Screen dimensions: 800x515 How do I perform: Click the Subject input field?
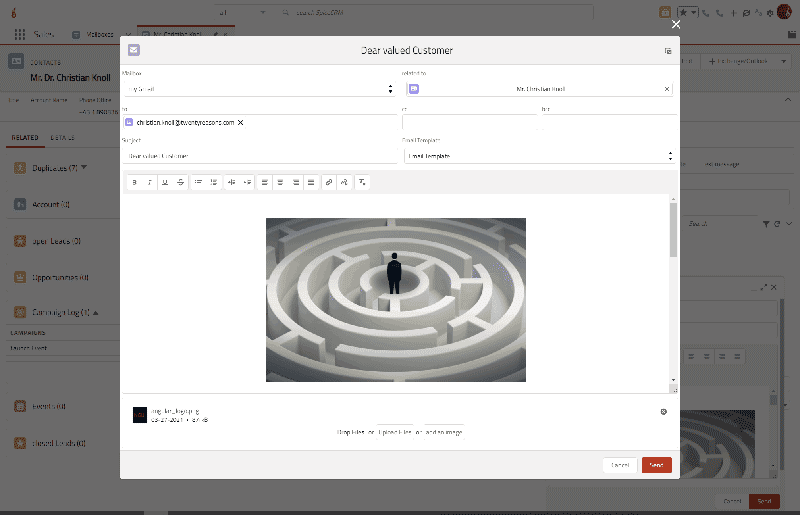coord(260,156)
